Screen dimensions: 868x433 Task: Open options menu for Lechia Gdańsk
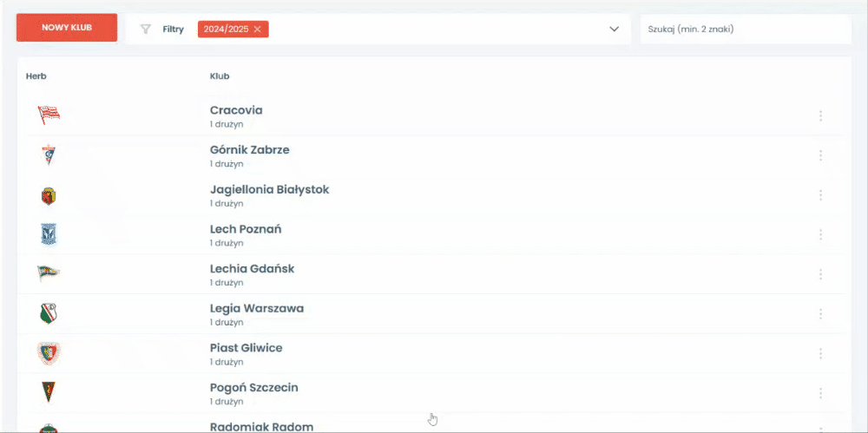click(x=820, y=274)
